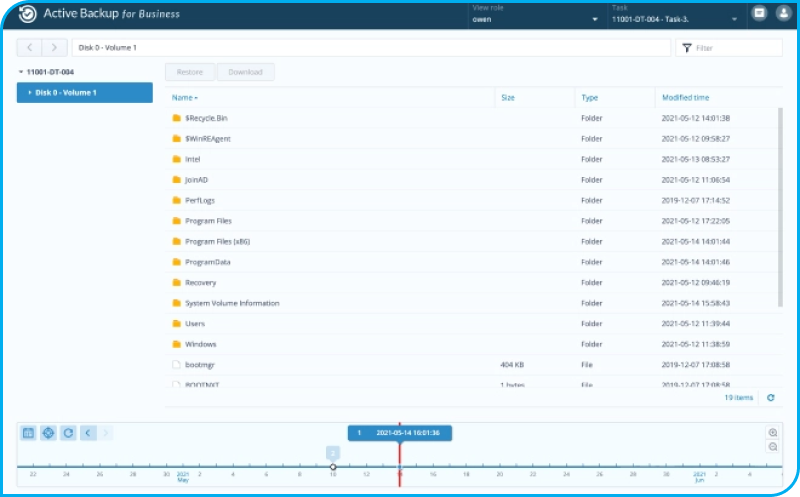Screen dimensions: 800x497
Task: Click the locate current version target icon
Action: pyautogui.click(x=48, y=433)
